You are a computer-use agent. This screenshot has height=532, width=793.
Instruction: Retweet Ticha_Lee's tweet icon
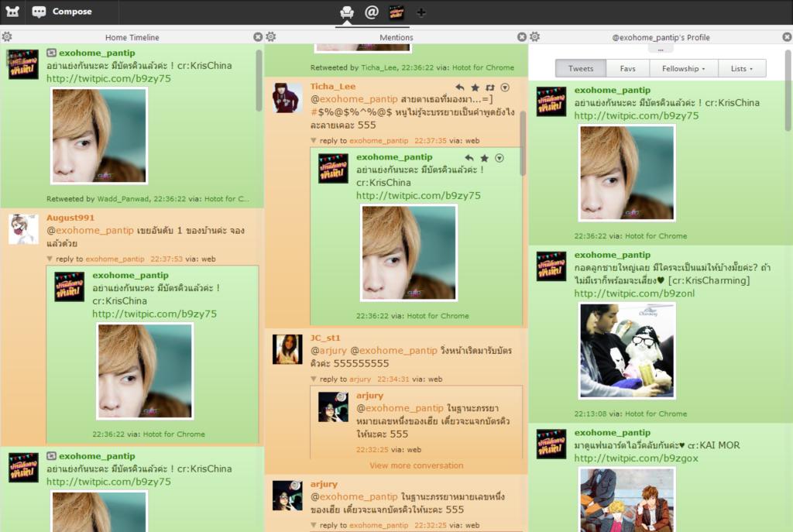click(490, 88)
